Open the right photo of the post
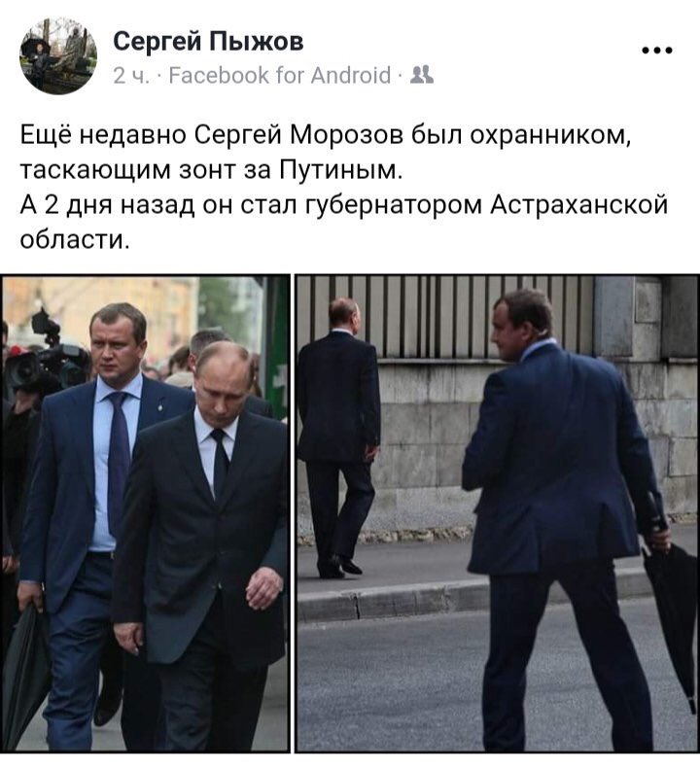700x768 pixels. coord(497,513)
